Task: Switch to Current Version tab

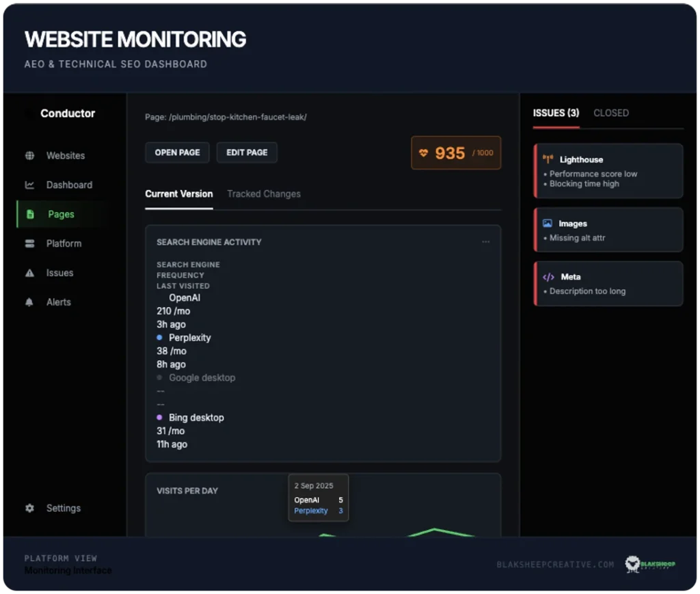Action: pyautogui.click(x=178, y=194)
